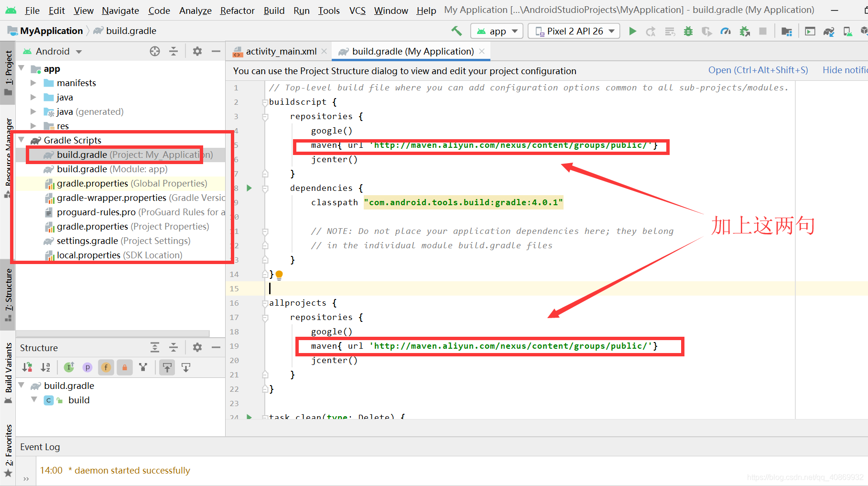
Task: Open the 1: Project side tool button
Action: (8, 73)
